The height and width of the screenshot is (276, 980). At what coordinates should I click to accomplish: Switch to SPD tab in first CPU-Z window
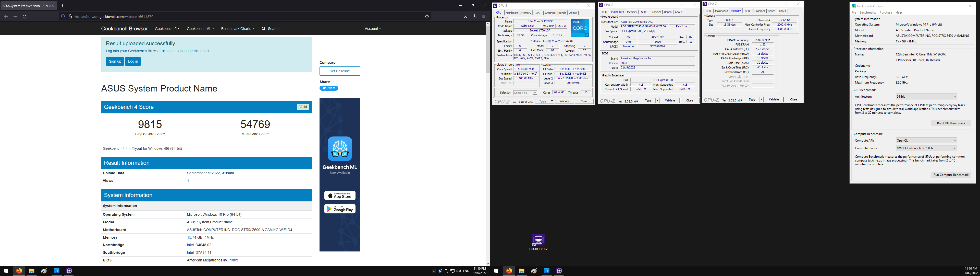pyautogui.click(x=538, y=13)
